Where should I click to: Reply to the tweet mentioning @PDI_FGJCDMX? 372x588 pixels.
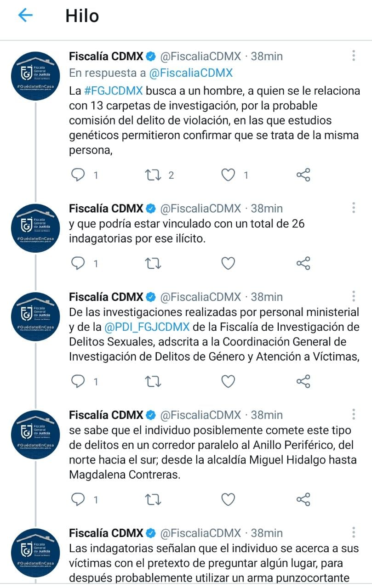78,381
